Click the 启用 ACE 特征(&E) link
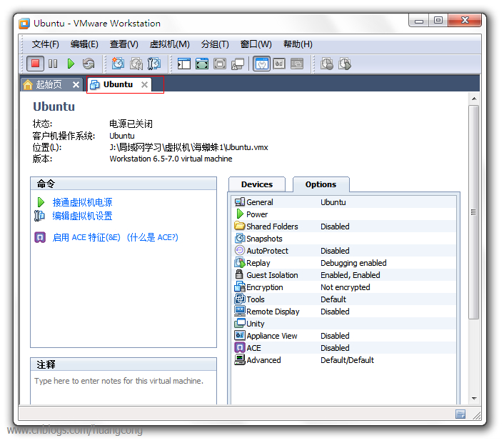504x443 pixels. [x=86, y=237]
